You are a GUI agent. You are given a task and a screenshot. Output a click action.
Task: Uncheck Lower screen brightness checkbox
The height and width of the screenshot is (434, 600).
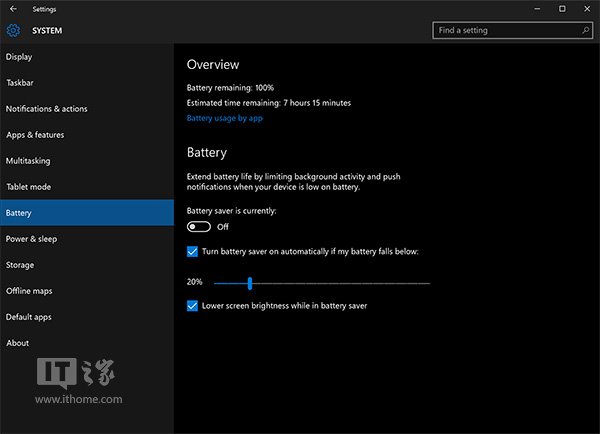point(193,306)
